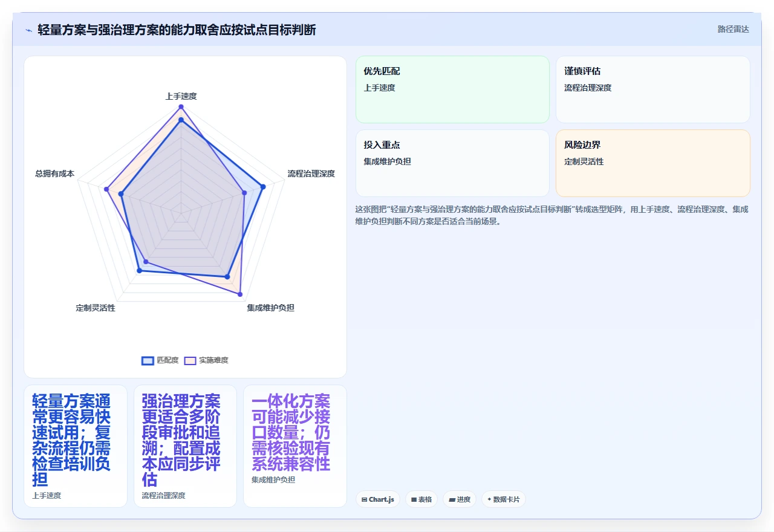Select the 强治理方案更适合多阶段审批 data card
Screen dimensions: 774x532
click(x=185, y=446)
